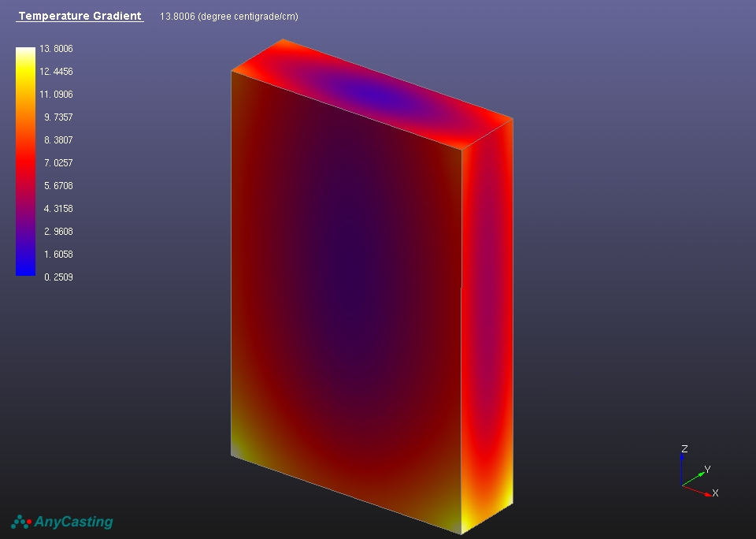Click the Z axis label
The image size is (756, 539).
click(x=684, y=448)
